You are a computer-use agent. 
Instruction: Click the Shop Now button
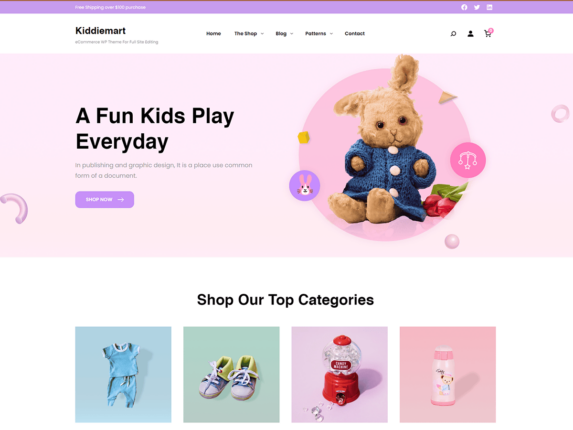tap(105, 199)
